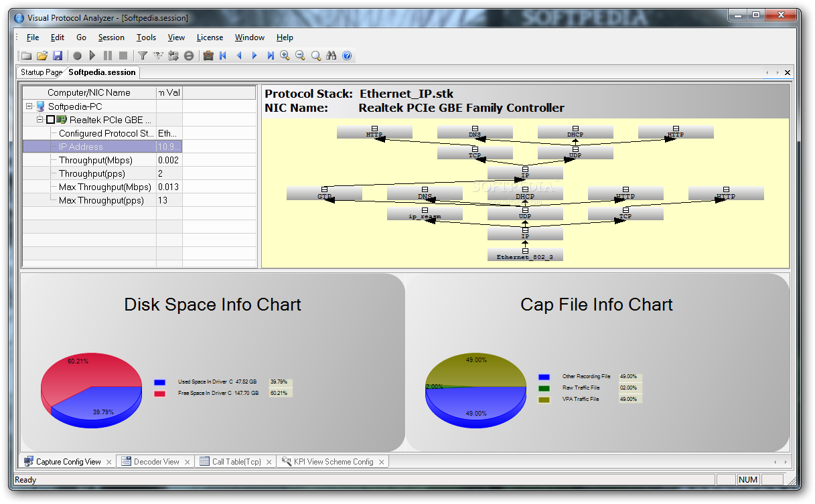Open the filter funnel icon

143,56
